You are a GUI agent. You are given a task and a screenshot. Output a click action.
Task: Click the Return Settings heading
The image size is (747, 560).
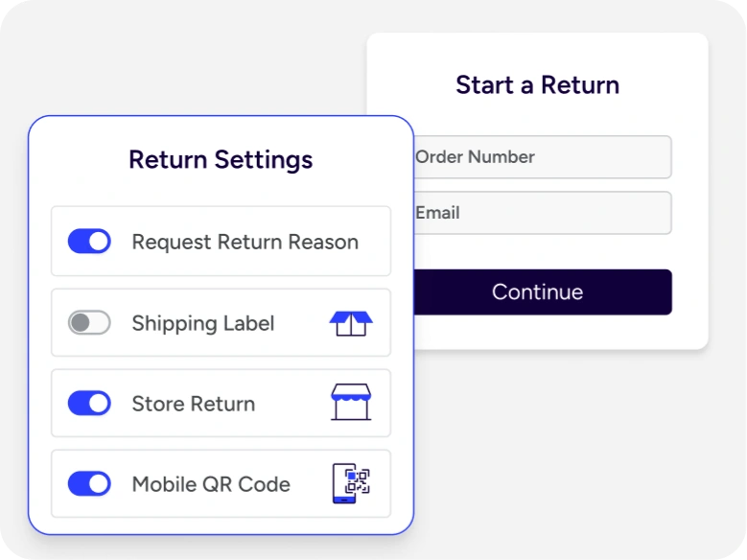(x=221, y=159)
